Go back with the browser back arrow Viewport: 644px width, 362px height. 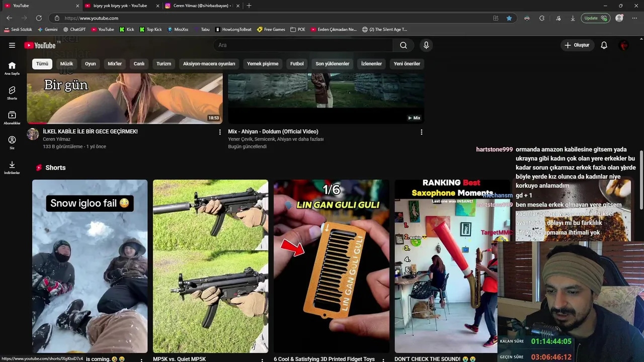(9, 18)
